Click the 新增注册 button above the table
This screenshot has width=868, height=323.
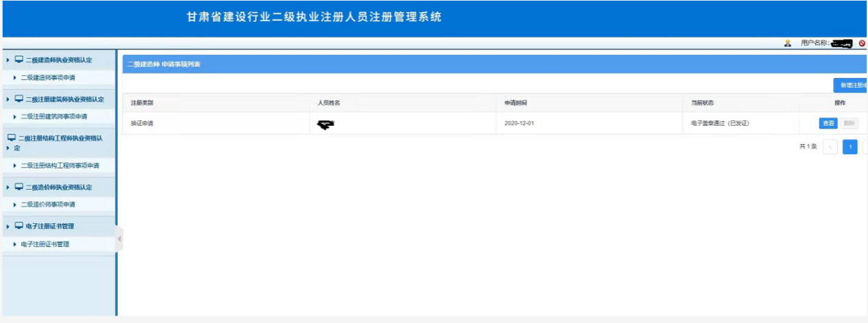850,86
